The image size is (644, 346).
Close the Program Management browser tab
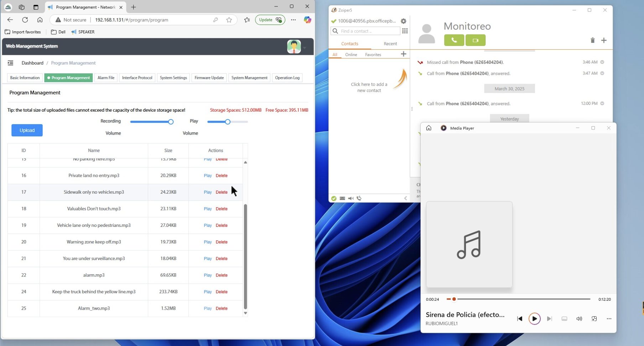click(x=121, y=7)
